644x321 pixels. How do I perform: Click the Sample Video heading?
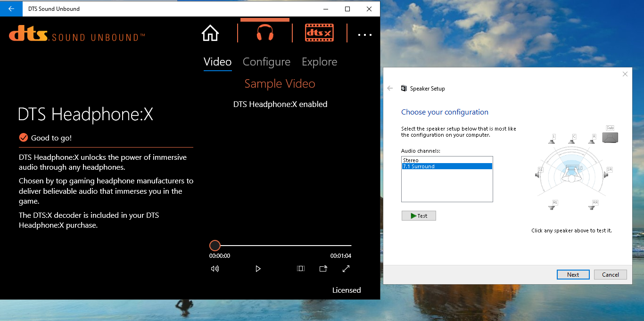pyautogui.click(x=280, y=83)
